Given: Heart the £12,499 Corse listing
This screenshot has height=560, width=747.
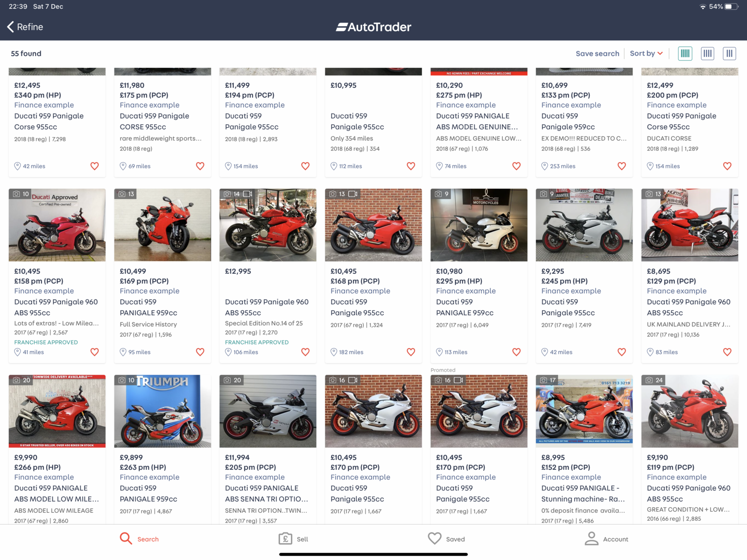Looking at the screenshot, I should tap(727, 166).
